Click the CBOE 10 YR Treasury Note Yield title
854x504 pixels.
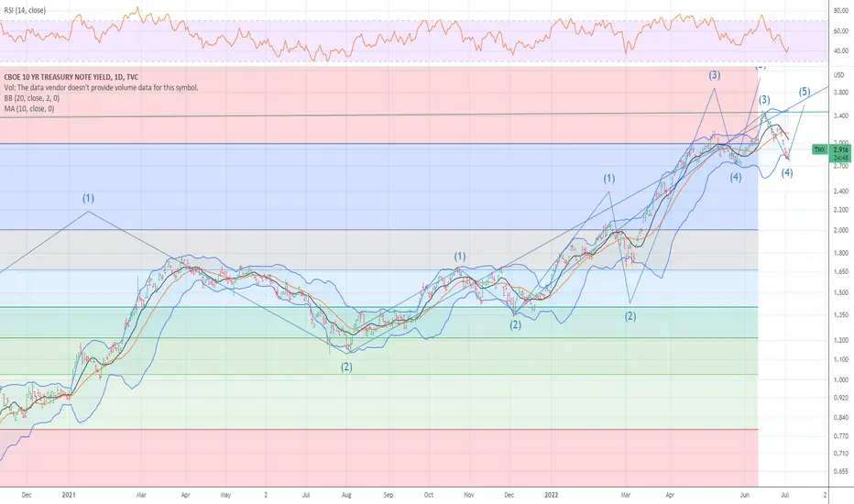[x=71, y=77]
